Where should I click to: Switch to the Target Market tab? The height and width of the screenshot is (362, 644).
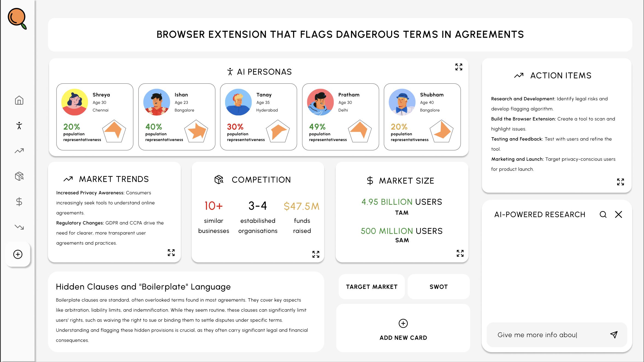(x=371, y=287)
